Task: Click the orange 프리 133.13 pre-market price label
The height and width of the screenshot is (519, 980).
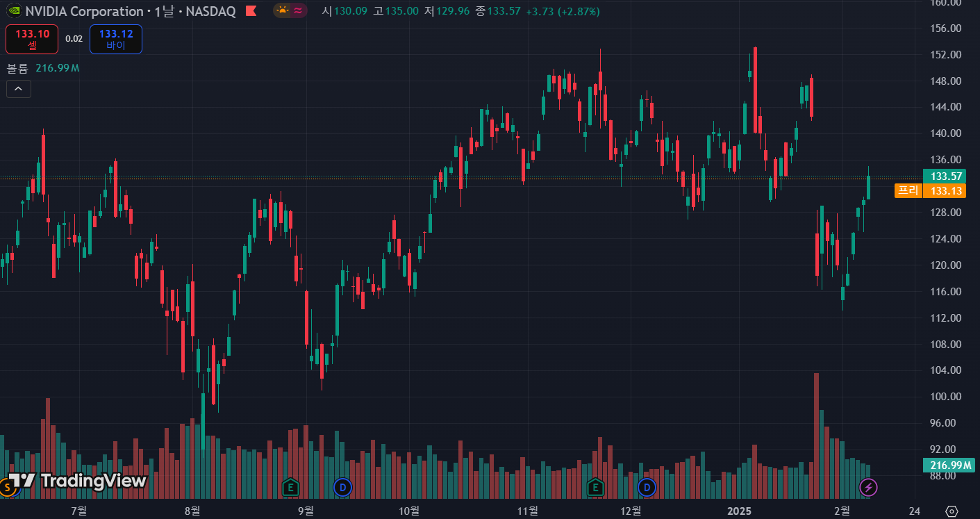Action: pos(930,190)
